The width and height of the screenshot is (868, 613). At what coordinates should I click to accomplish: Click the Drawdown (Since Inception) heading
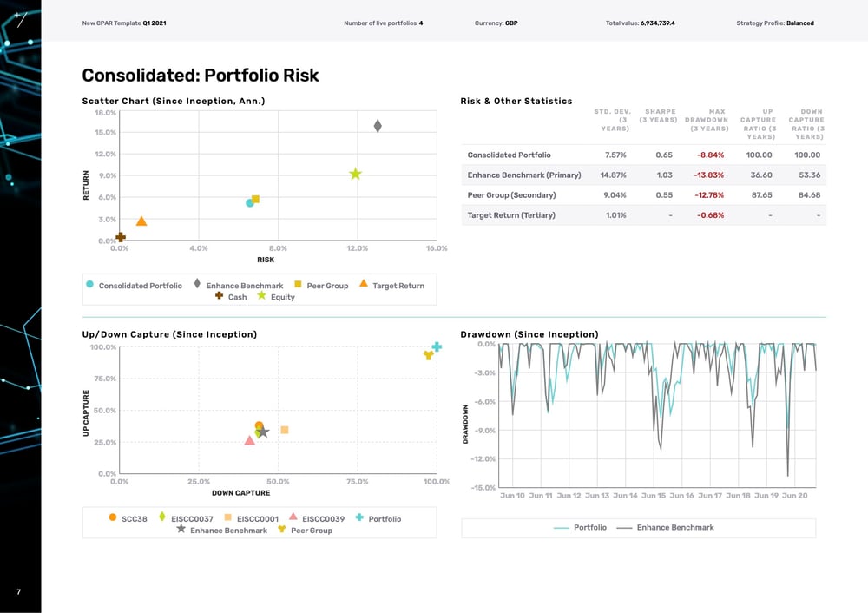pyautogui.click(x=529, y=334)
